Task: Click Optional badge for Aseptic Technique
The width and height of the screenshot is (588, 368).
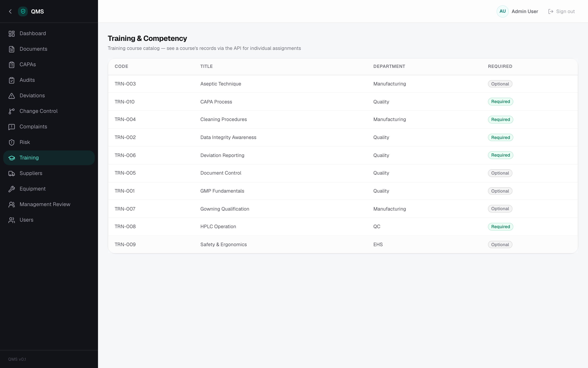Action: (x=500, y=84)
